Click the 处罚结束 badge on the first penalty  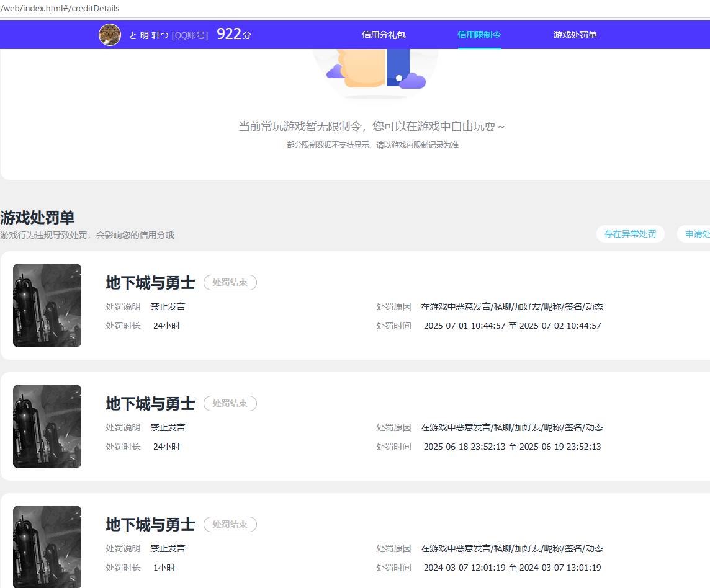(x=230, y=282)
